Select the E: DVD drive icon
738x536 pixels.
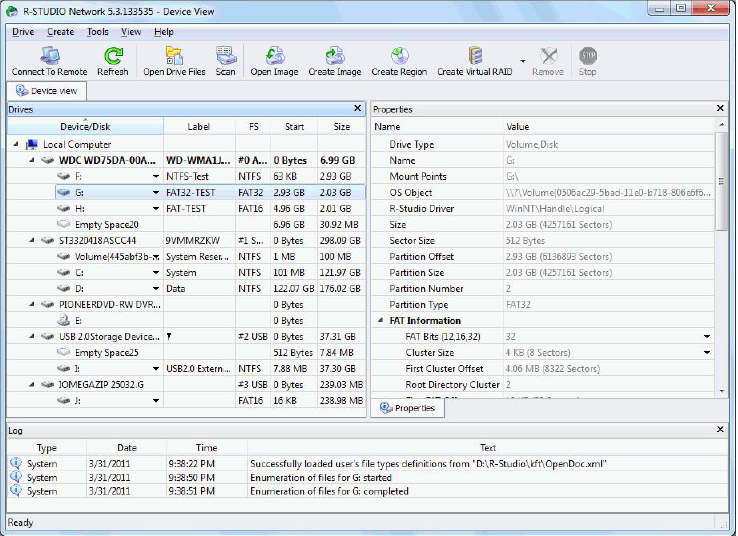click(64, 320)
